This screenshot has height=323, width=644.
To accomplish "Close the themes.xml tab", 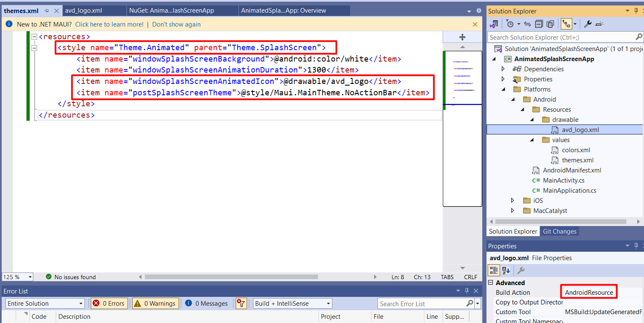I will tap(57, 11).
